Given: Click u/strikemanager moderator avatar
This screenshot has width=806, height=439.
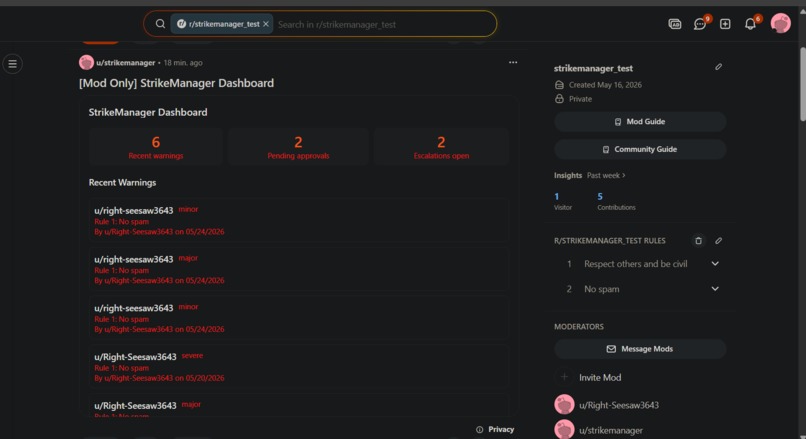Looking at the screenshot, I should 564,430.
